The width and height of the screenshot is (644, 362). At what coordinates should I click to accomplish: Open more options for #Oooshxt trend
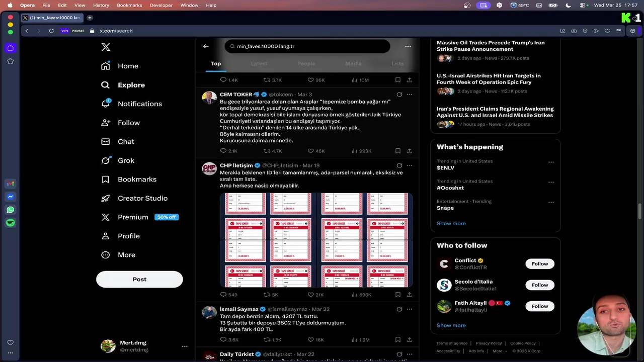click(551, 183)
